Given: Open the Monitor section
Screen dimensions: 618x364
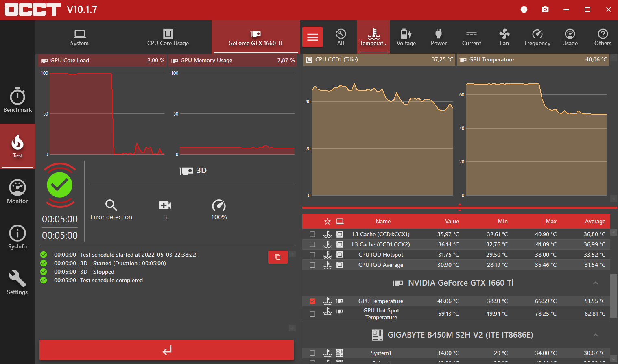Looking at the screenshot, I should pos(17,192).
